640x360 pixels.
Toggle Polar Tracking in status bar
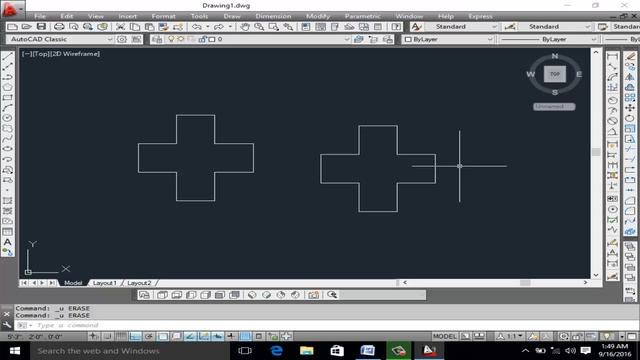tap(149, 336)
